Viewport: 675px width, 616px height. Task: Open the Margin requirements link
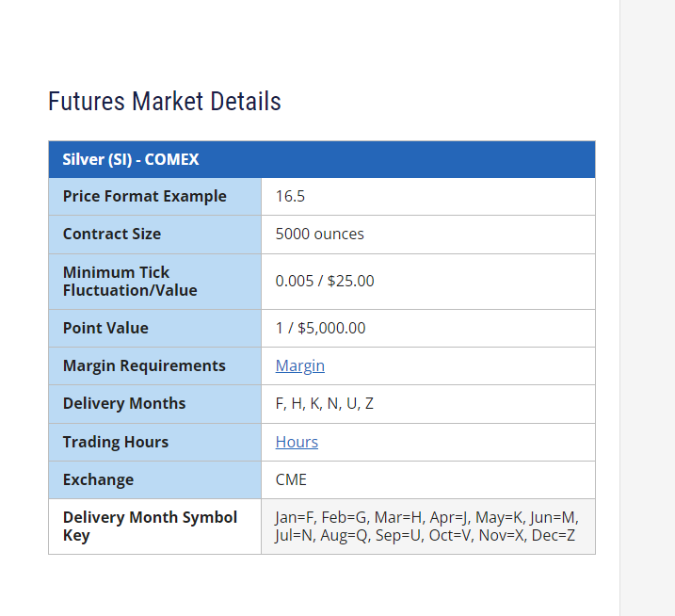pos(299,365)
